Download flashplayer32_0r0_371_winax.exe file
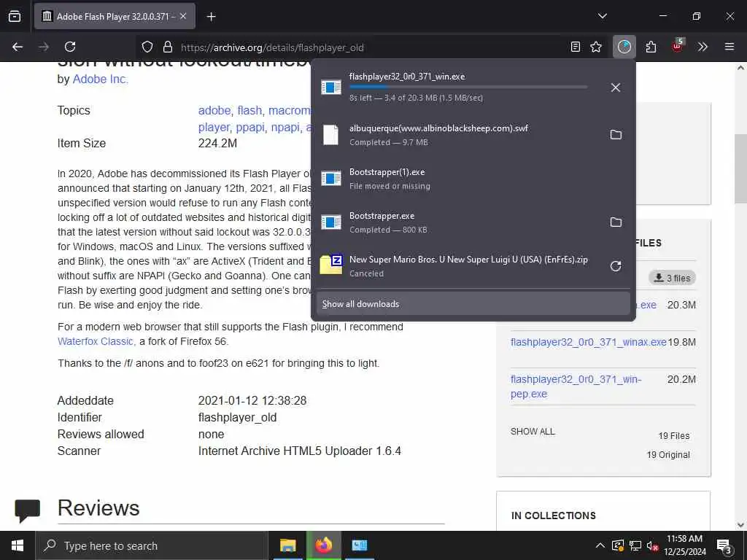The width and height of the screenshot is (747, 560). click(x=589, y=343)
